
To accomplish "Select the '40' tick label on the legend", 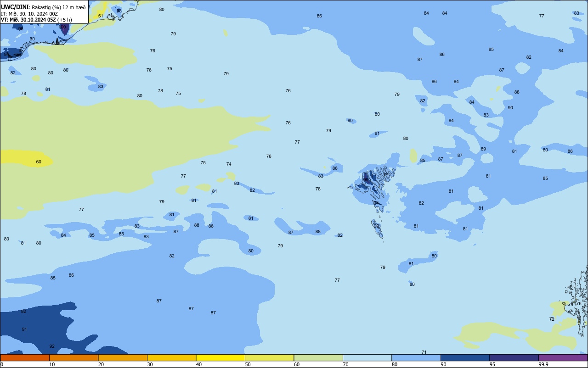I will coord(198,364).
